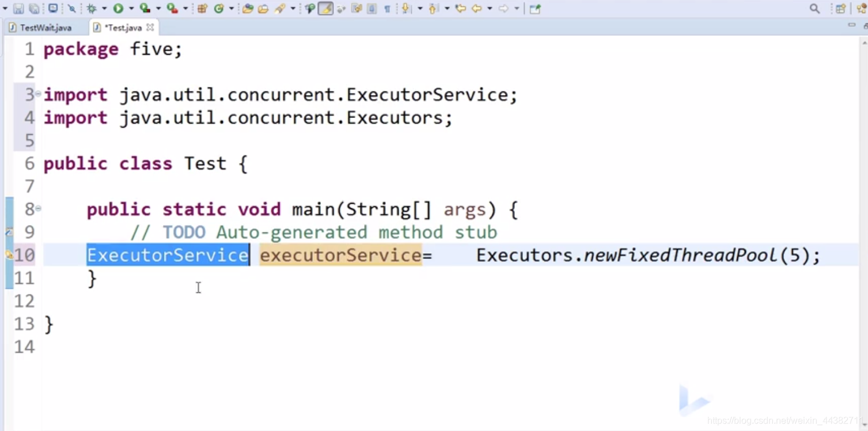Click the Open Task folder icon

[263, 9]
